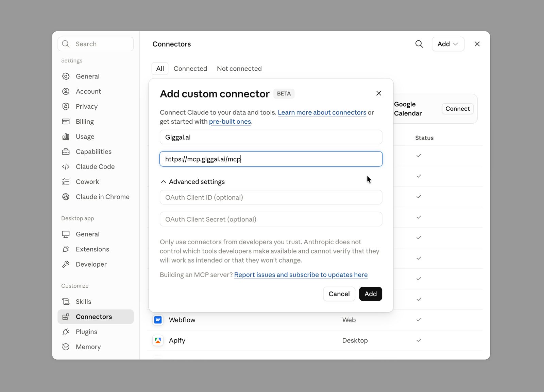This screenshot has width=544, height=392.
Task: Collapse the Advanced settings section
Action: [192, 182]
